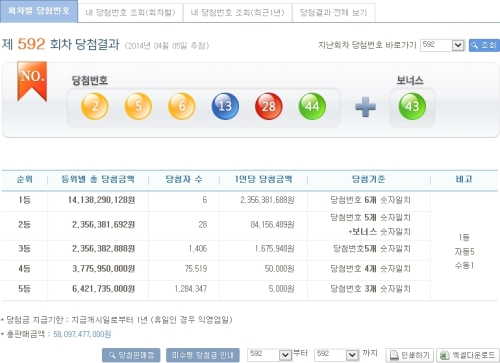Screen dimensions: 500x363
Task: Click the 미수령 당첨금 안내 button
Action: [x=203, y=355]
